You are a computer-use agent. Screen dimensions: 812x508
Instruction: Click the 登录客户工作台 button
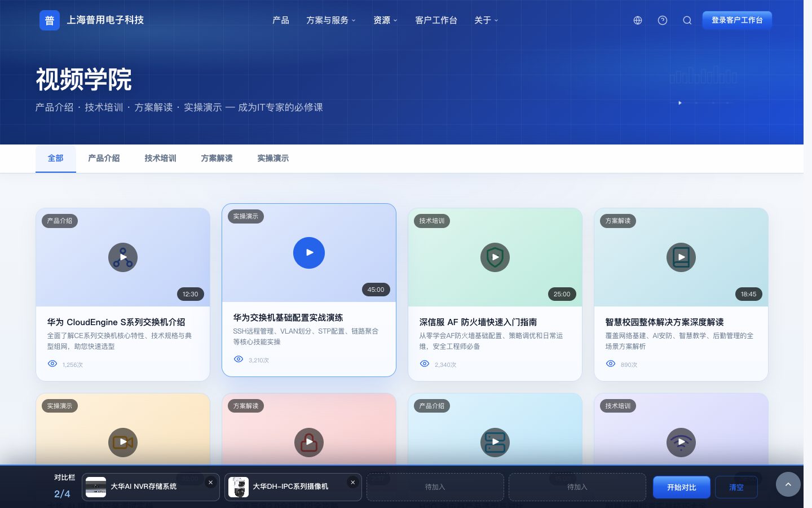pyautogui.click(x=737, y=20)
